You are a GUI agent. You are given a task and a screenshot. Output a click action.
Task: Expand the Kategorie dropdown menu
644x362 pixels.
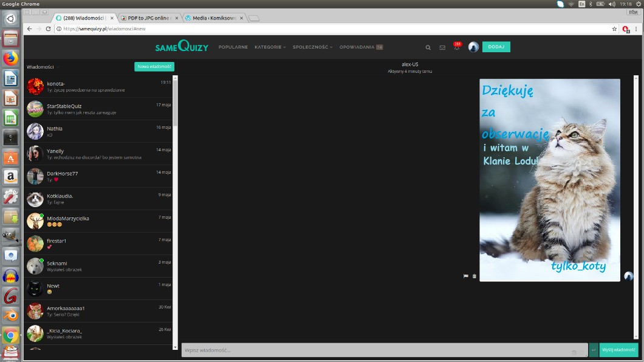270,47
